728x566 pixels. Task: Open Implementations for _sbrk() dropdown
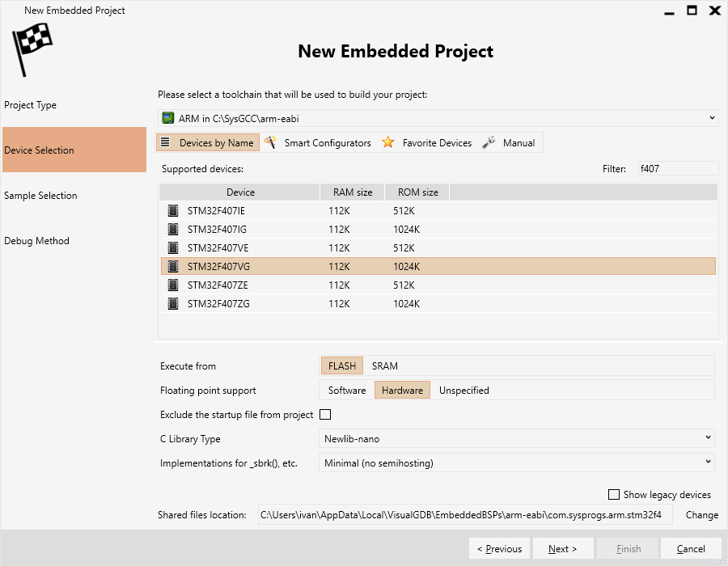[x=516, y=463]
